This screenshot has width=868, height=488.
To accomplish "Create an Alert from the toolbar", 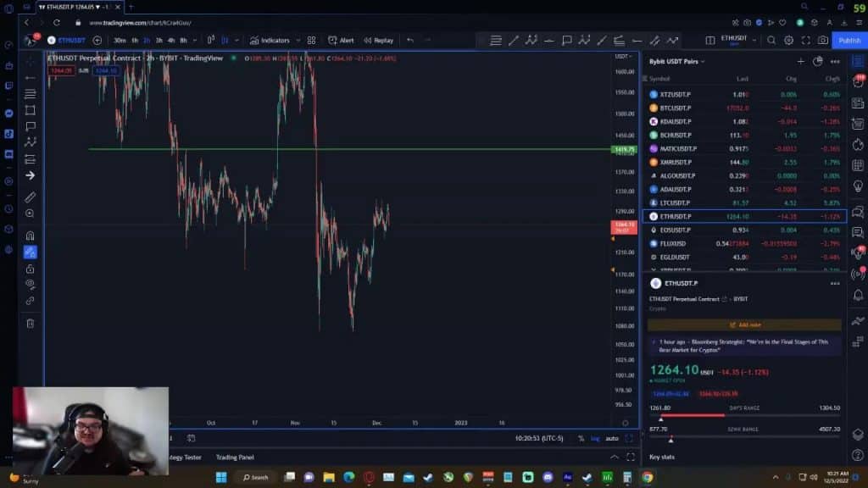I will pos(342,40).
